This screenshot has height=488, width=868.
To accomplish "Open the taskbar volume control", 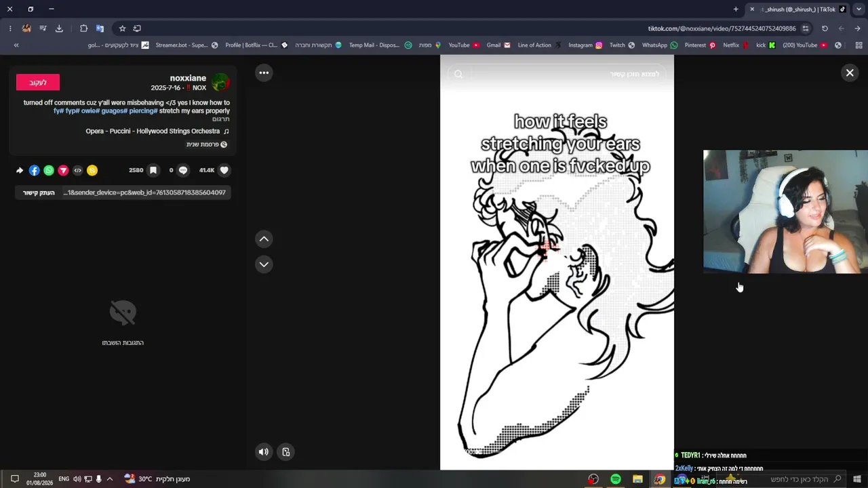I will 77,479.
